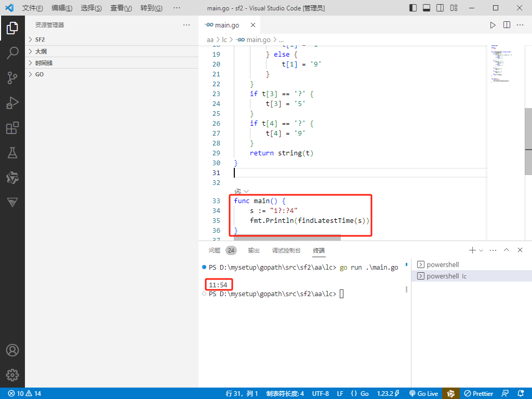
Task: Switch to the 终端 terminal tab
Action: click(318, 250)
